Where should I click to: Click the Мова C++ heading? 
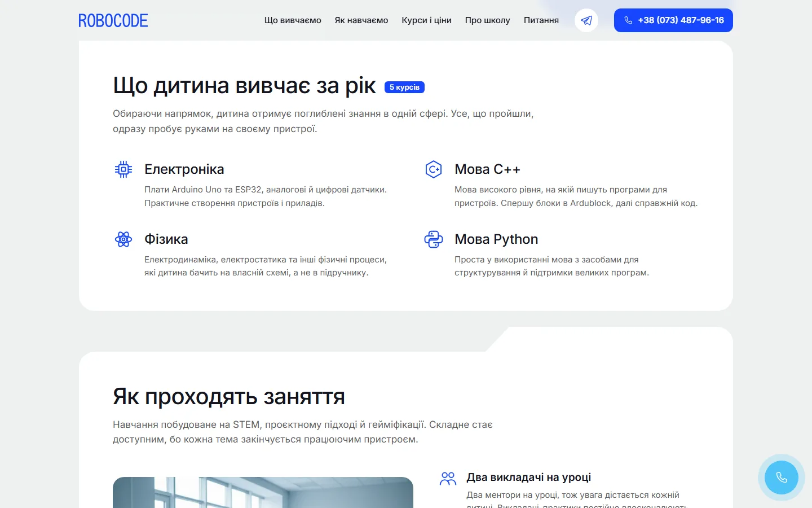click(487, 169)
